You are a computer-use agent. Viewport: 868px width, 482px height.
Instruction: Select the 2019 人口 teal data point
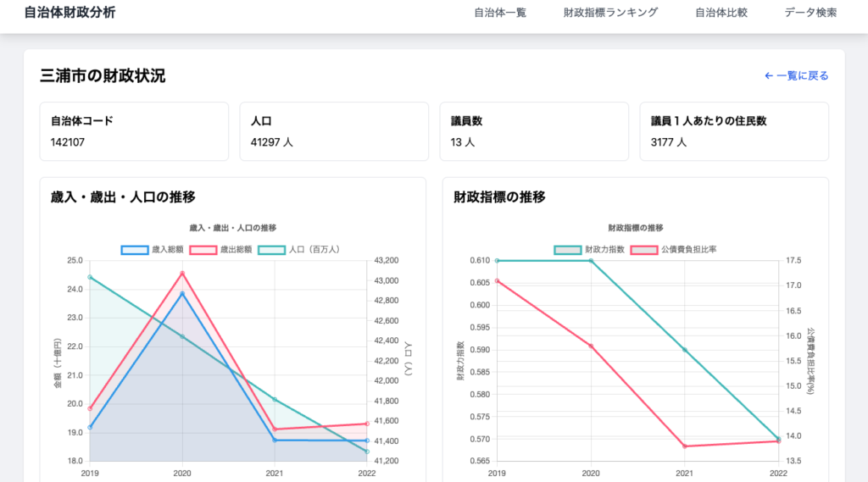(90, 277)
